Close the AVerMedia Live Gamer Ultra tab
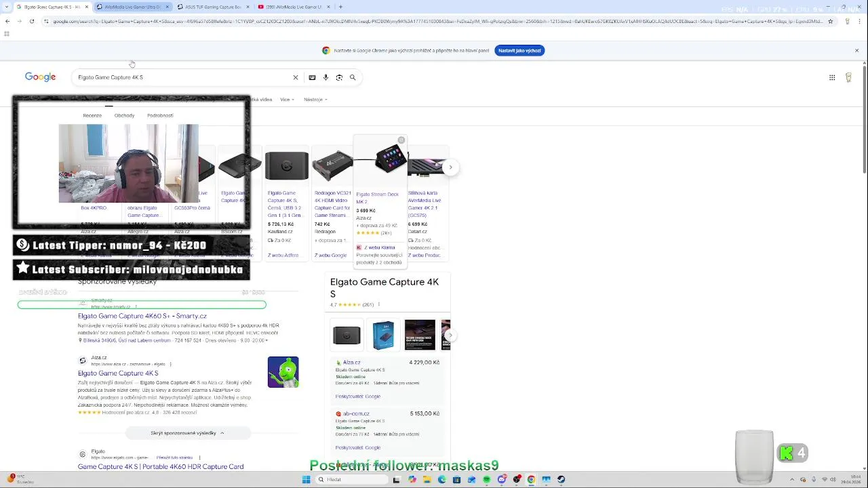 [167, 7]
